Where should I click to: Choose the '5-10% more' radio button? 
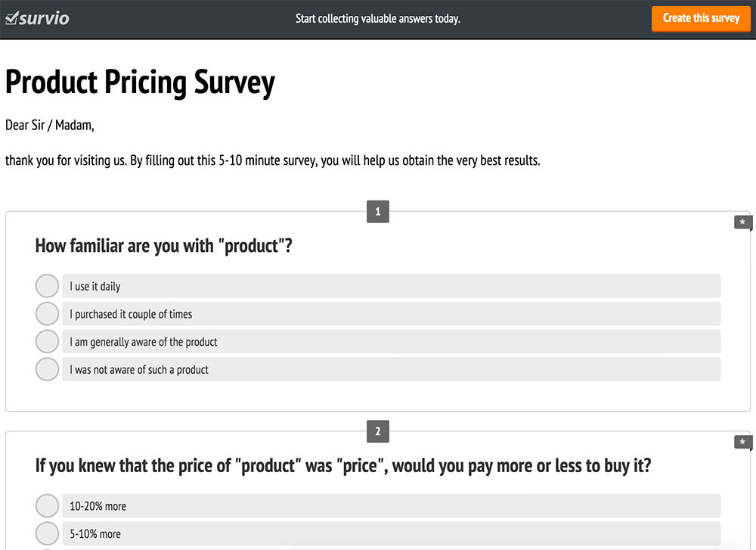tap(47, 533)
